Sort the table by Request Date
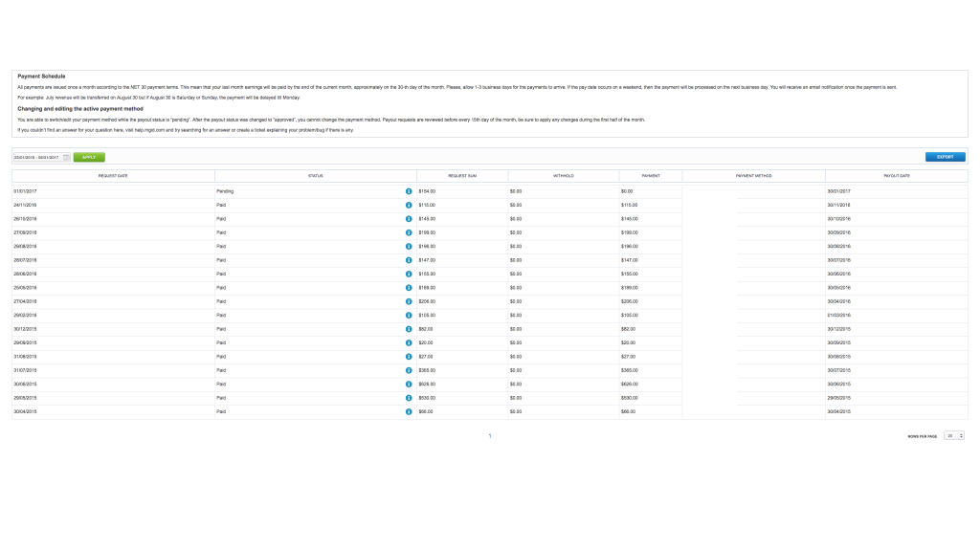This screenshot has height=551, width=980. [114, 175]
